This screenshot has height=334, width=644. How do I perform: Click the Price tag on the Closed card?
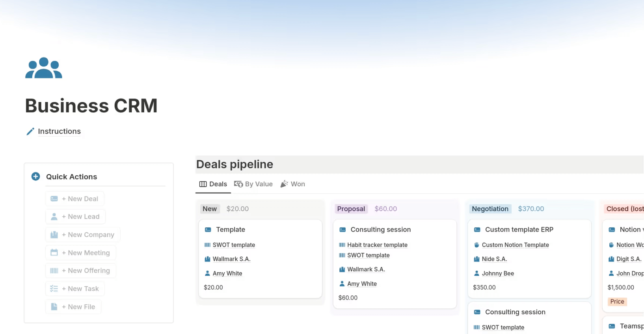[617, 302]
